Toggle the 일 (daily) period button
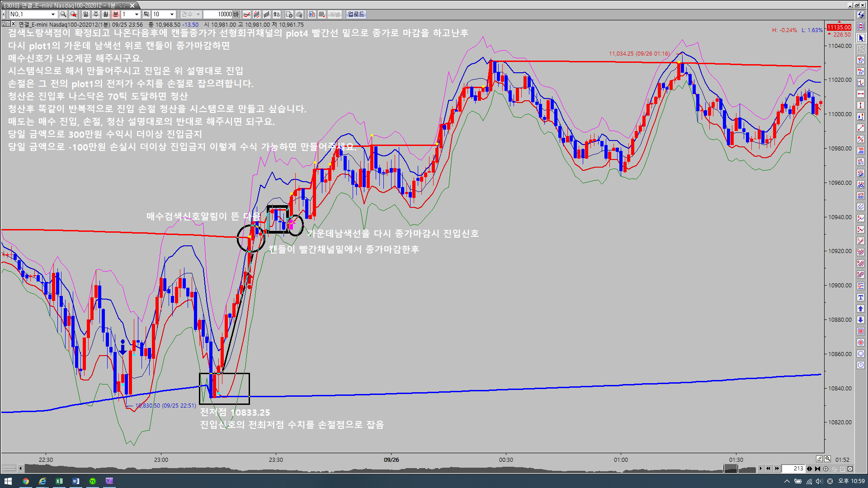The image size is (868, 488). tap(85, 14)
